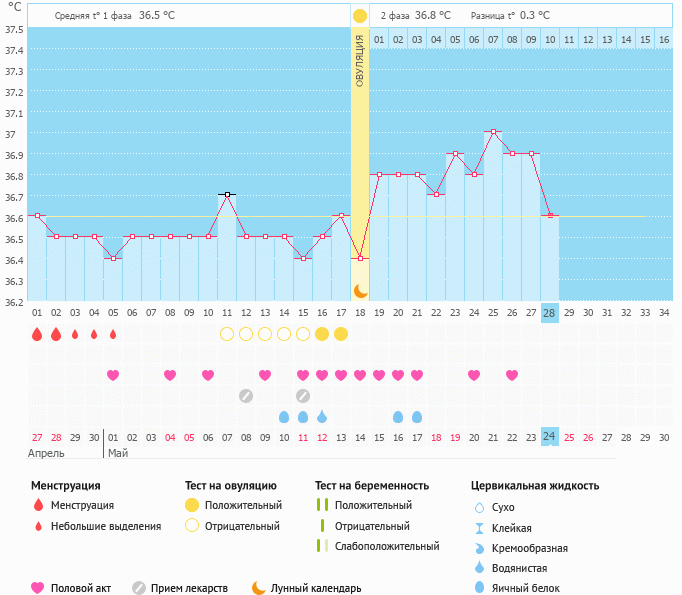
Task: Click the heart icon on cycle day 26
Action: (512, 375)
